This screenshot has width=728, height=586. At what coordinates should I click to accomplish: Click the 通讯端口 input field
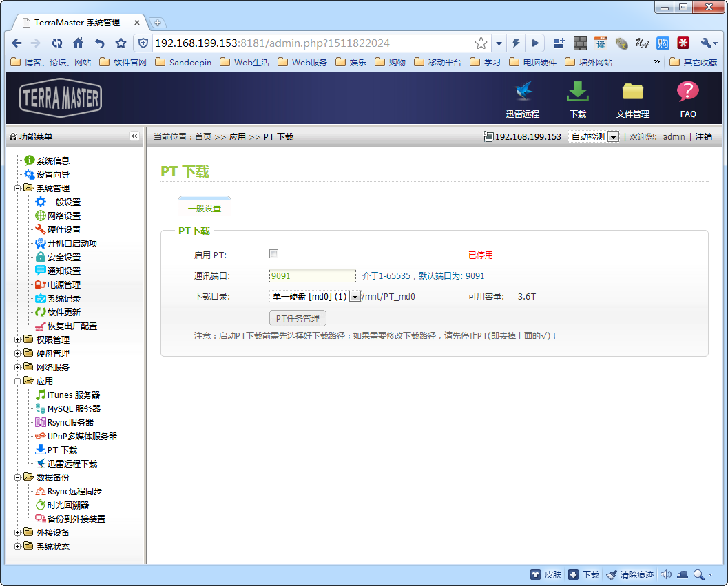312,275
